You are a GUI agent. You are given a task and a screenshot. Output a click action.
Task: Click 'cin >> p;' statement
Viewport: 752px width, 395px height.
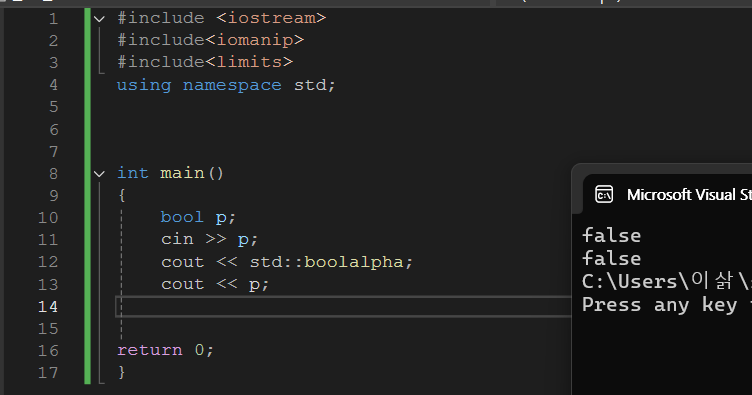(210, 239)
